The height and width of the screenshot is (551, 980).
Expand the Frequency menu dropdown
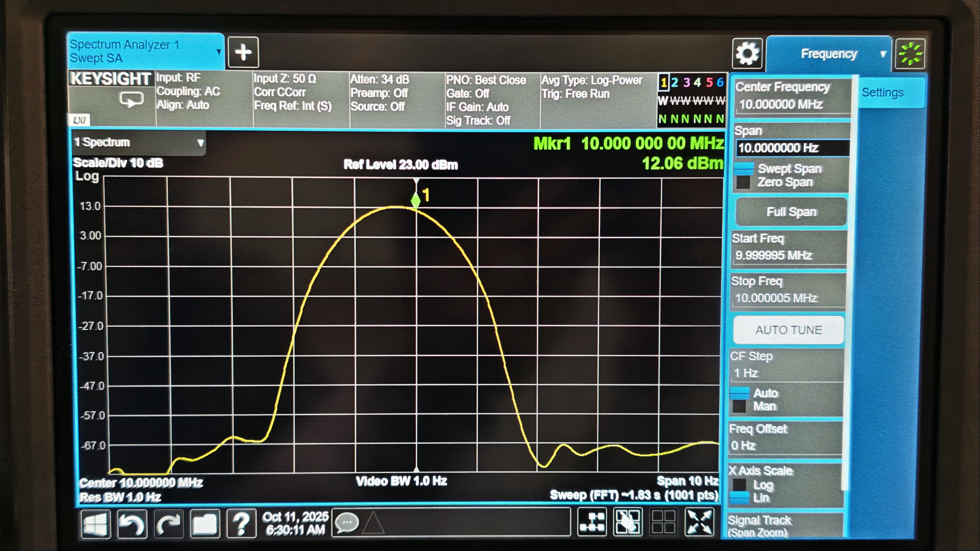click(x=829, y=54)
